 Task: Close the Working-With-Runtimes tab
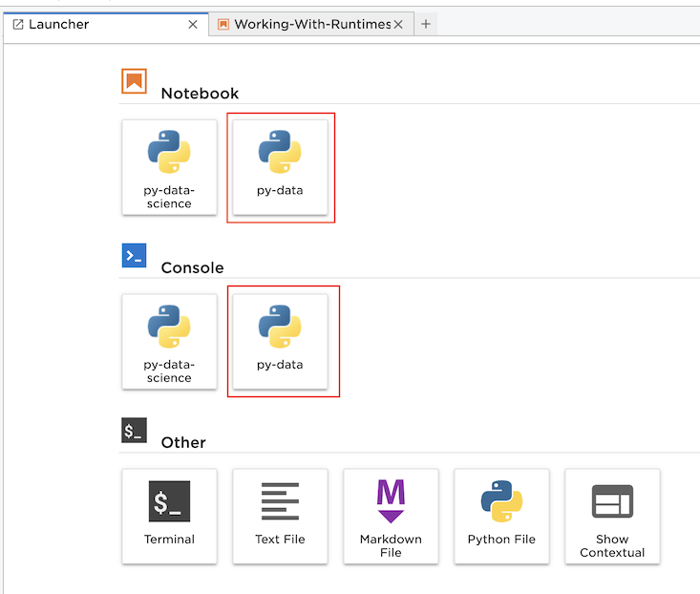point(398,24)
